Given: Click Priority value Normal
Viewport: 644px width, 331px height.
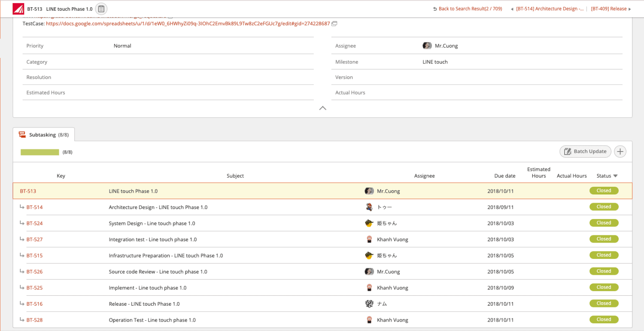Looking at the screenshot, I should (x=122, y=46).
